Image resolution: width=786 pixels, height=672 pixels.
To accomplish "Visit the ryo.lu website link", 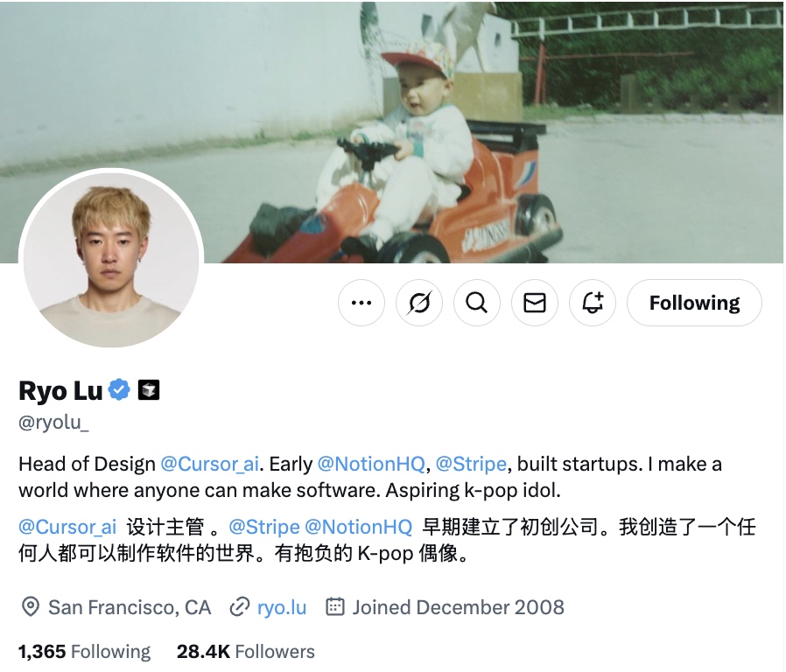I will point(282,607).
